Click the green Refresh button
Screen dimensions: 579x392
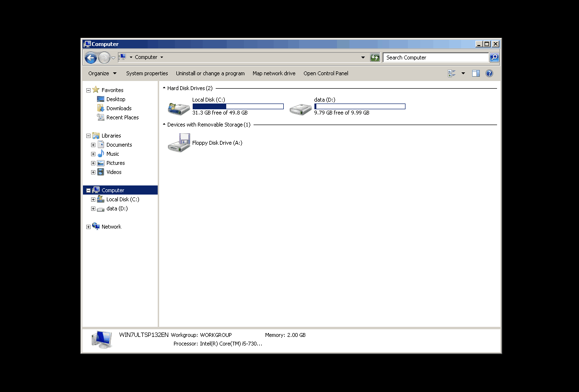tap(375, 58)
